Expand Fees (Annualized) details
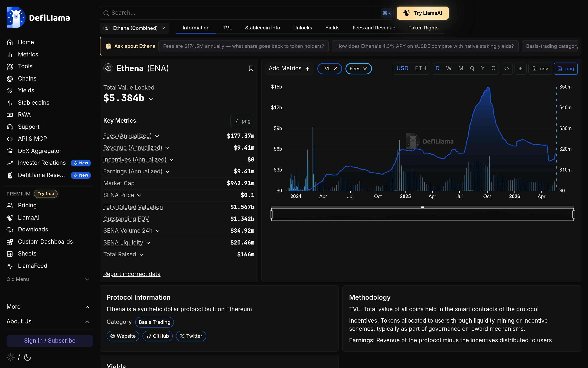Image resolution: width=588 pixels, height=368 pixels. tap(157, 136)
